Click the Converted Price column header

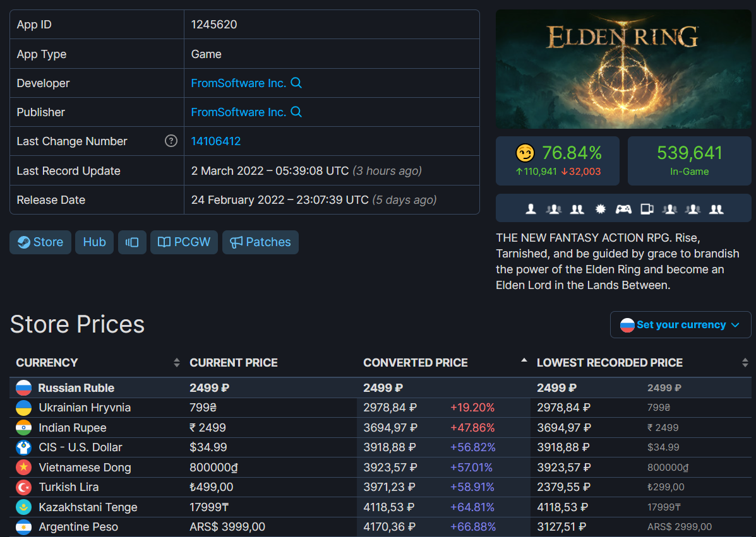click(416, 363)
